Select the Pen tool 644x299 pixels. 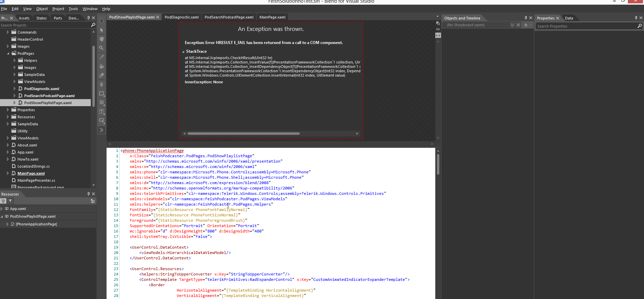[102, 84]
